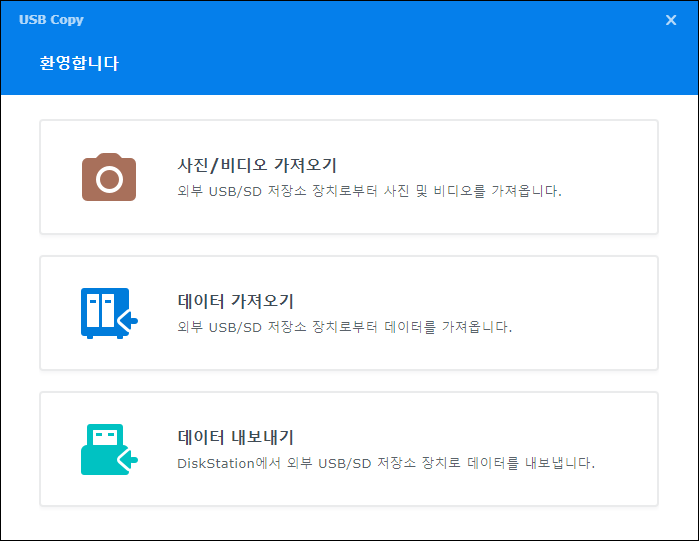Click description mentioning 사진 및 비디오를 가져옵니다

(x=369, y=191)
